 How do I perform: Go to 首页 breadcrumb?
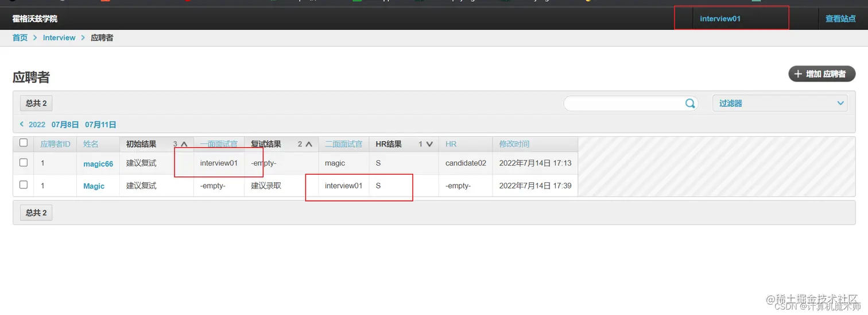tap(20, 37)
